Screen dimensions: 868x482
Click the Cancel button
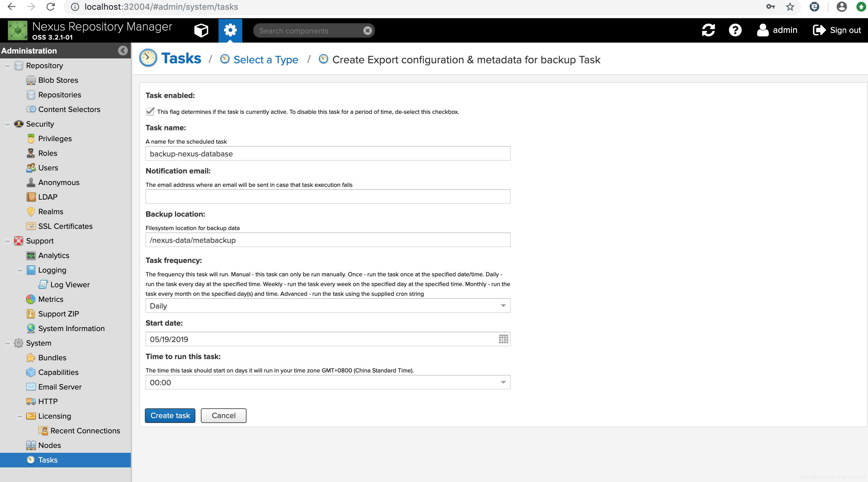coord(223,415)
